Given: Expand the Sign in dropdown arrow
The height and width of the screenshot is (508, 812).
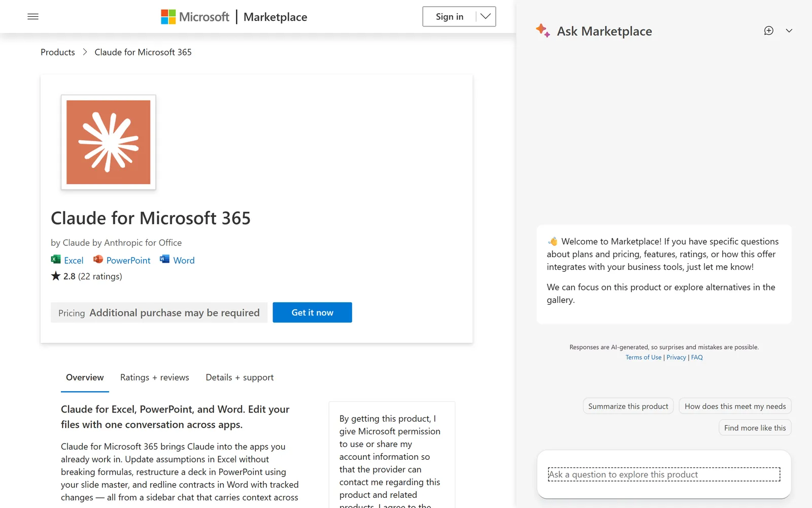Looking at the screenshot, I should (x=486, y=16).
